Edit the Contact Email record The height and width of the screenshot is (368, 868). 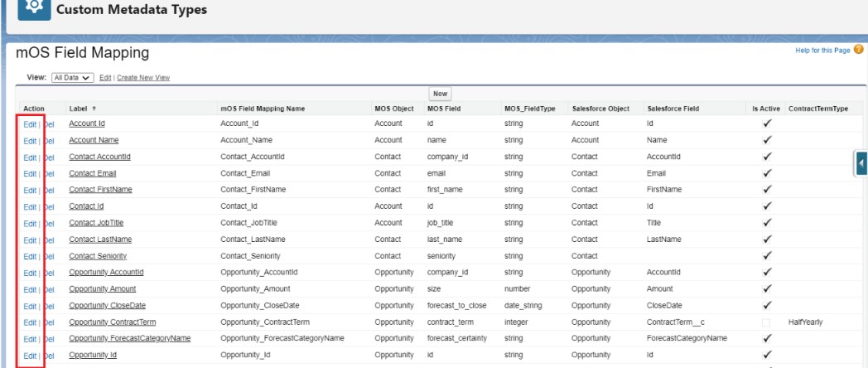(30, 174)
